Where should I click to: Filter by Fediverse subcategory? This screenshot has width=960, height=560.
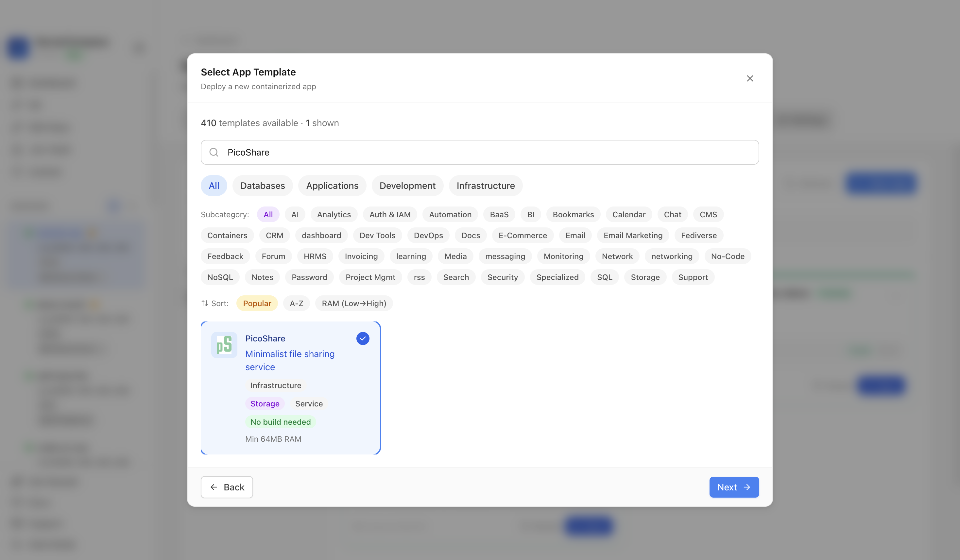pos(699,235)
